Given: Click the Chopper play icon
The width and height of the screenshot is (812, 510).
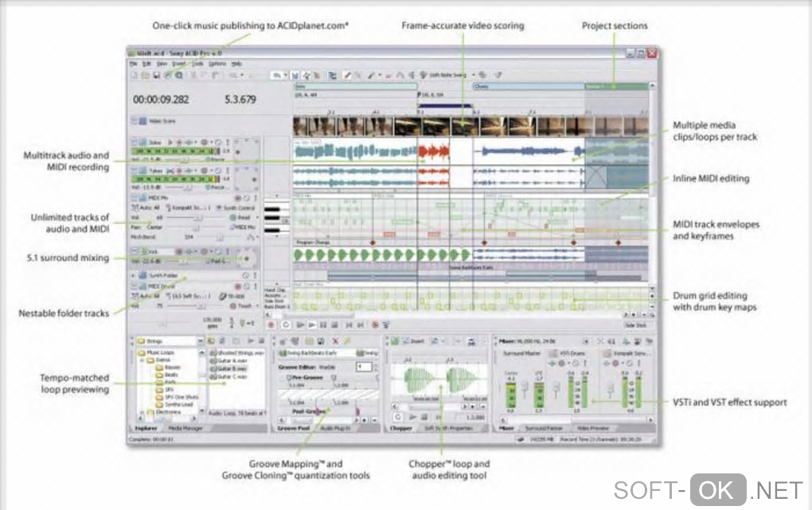Looking at the screenshot, I should 412,417.
